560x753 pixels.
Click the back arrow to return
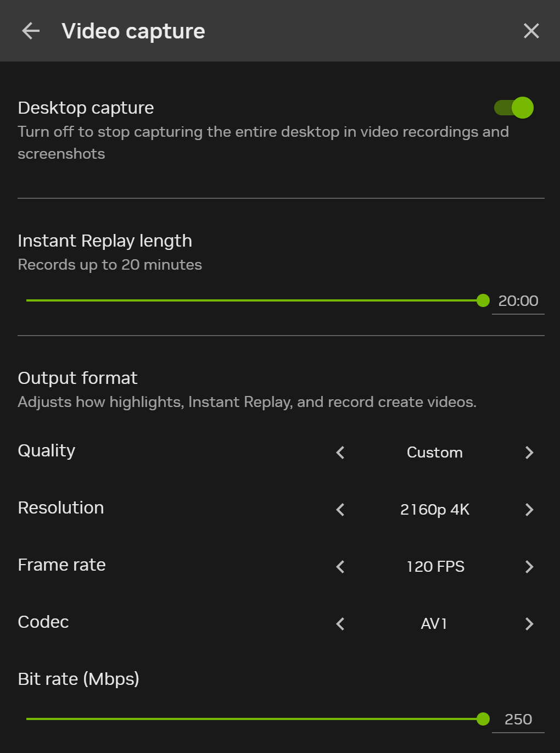pyautogui.click(x=31, y=31)
